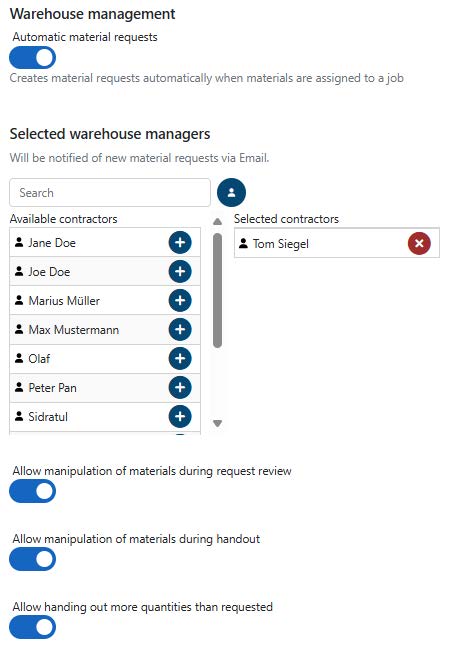454x655 pixels.
Task: Click the contractor list scrollbar thumb
Action: pyautogui.click(x=217, y=290)
